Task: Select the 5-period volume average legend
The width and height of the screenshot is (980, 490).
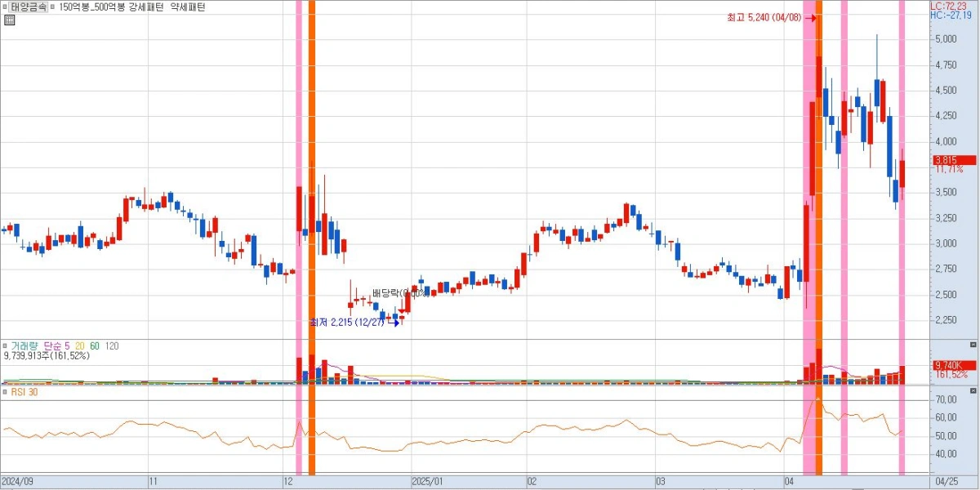Action: (68, 346)
